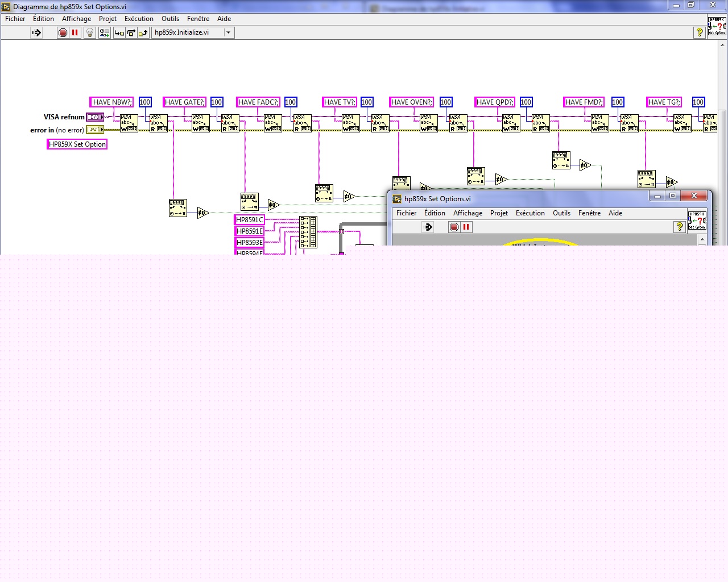Select the HAVE TV?; string constant
The height and width of the screenshot is (582, 728).
tap(340, 102)
